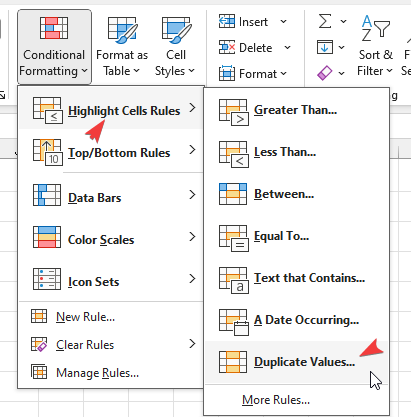
Task: Click the AutoSum sigma icon
Action: click(x=325, y=22)
